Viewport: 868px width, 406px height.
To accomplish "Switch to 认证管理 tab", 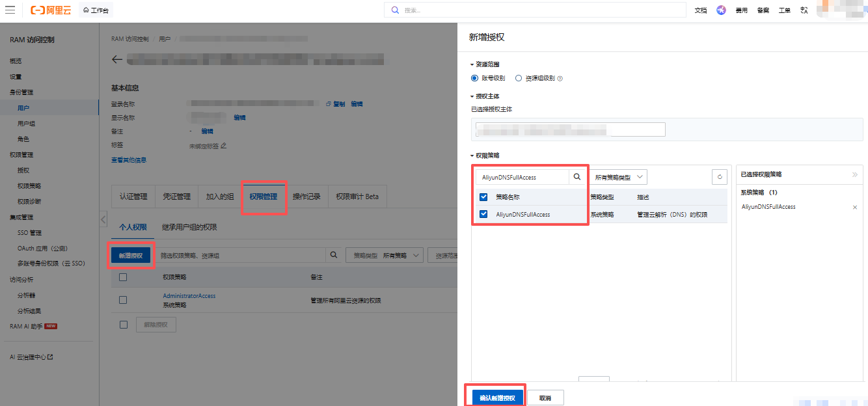I will [133, 196].
